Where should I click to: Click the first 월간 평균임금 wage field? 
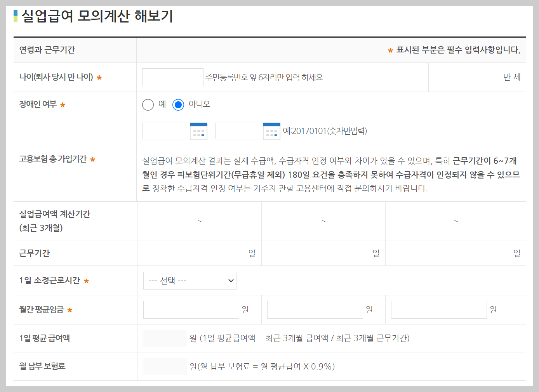(x=191, y=309)
